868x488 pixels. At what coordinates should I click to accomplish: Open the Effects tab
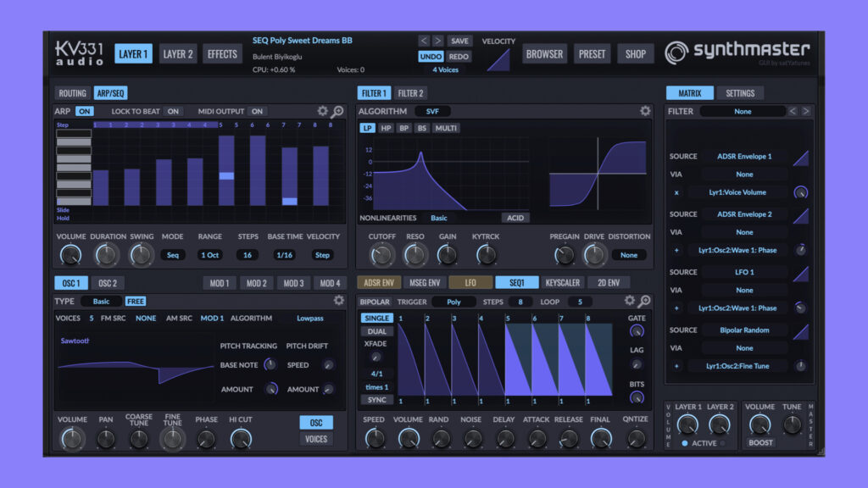[x=222, y=53]
